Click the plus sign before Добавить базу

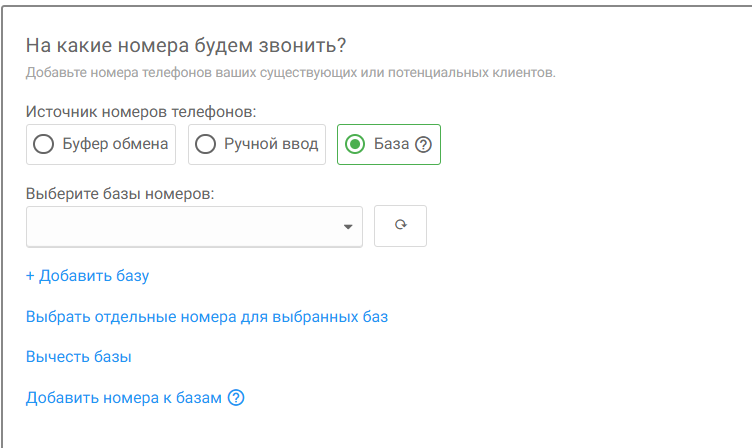pos(31,276)
